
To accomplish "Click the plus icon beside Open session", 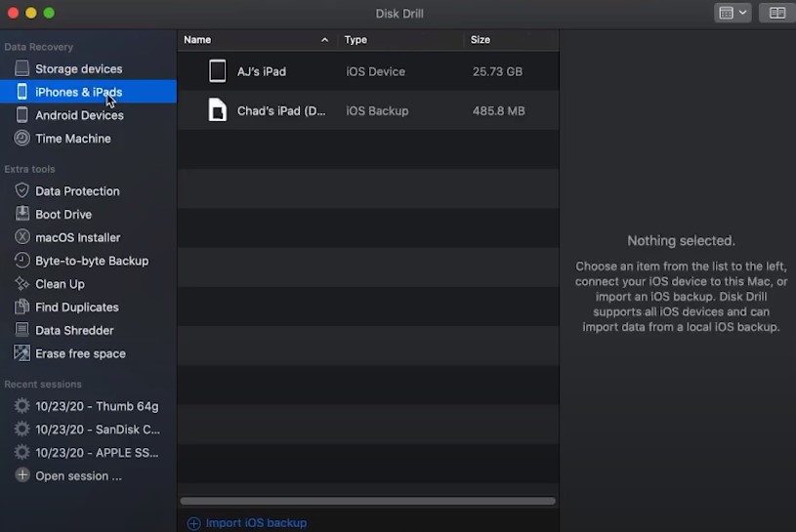I will (21, 475).
